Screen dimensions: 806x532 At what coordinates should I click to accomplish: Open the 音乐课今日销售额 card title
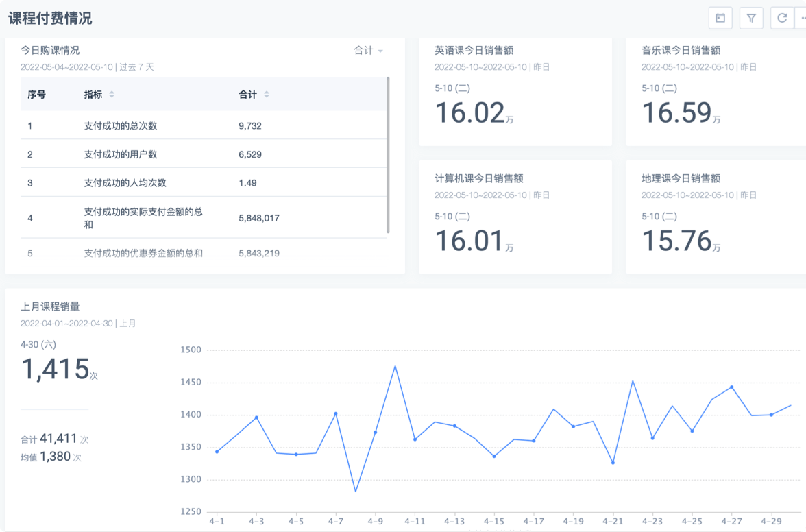pos(681,50)
